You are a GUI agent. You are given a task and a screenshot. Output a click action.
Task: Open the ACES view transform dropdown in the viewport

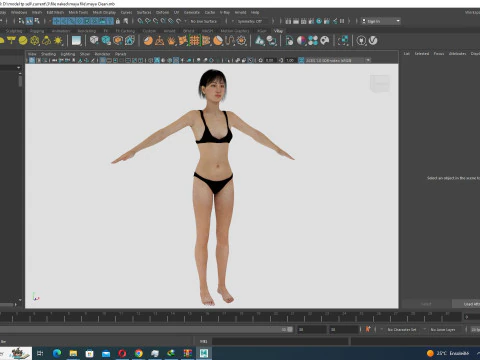338,60
